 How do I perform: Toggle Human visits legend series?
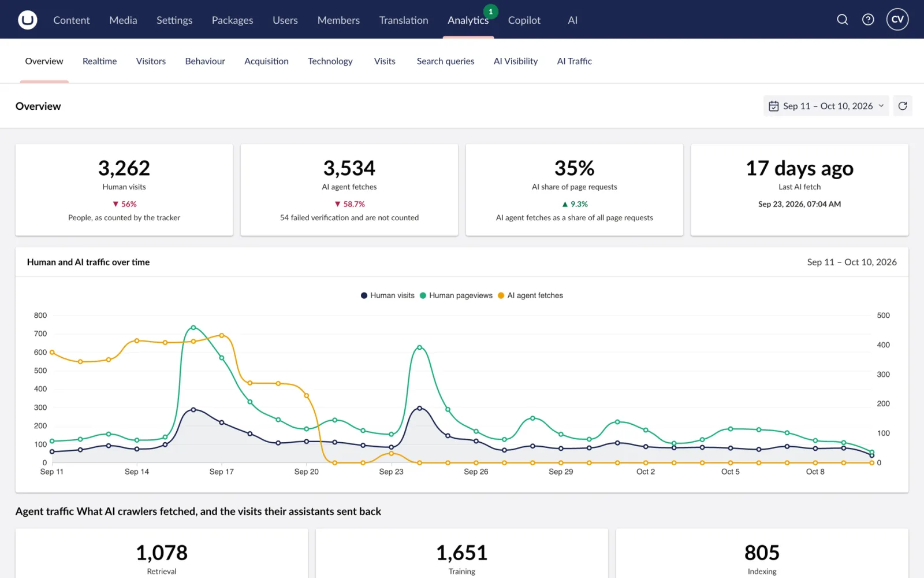[388, 295]
